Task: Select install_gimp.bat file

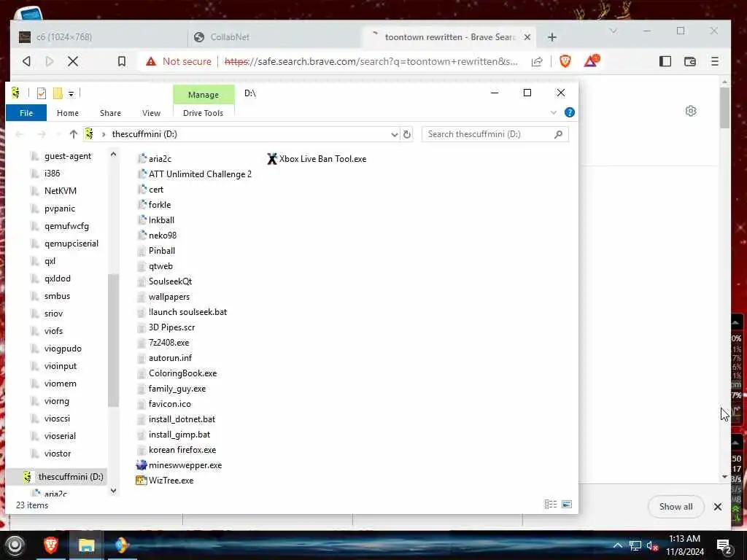Action: (x=174, y=435)
